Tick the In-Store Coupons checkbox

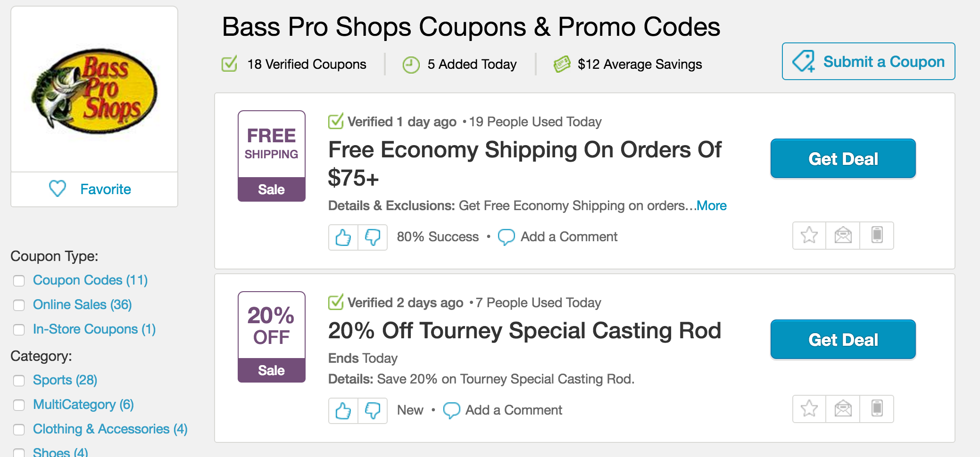[19, 330]
